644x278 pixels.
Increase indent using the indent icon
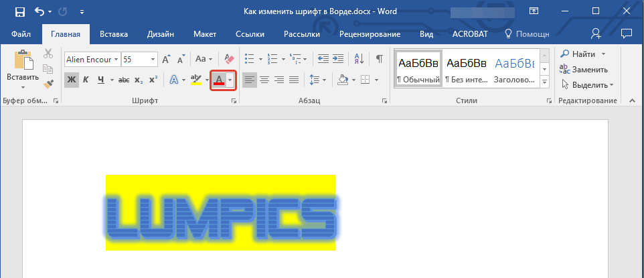340,59
